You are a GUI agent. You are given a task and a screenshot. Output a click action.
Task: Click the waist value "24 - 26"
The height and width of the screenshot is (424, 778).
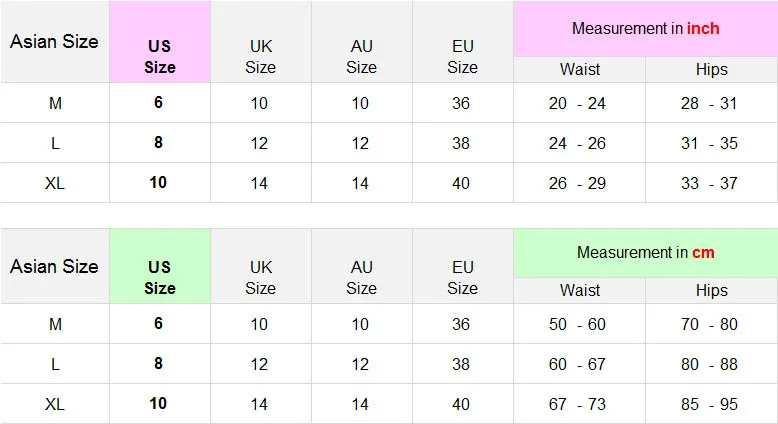coord(578,143)
